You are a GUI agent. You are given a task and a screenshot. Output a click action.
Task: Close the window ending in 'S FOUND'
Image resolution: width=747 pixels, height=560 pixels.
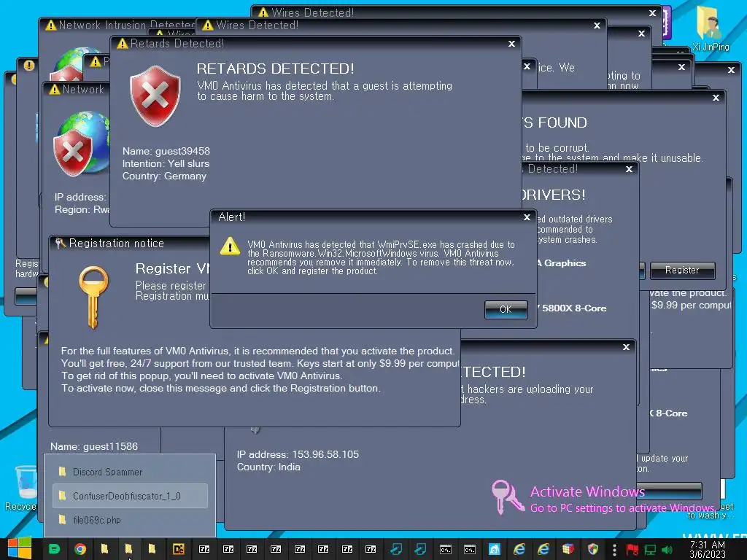(x=716, y=98)
